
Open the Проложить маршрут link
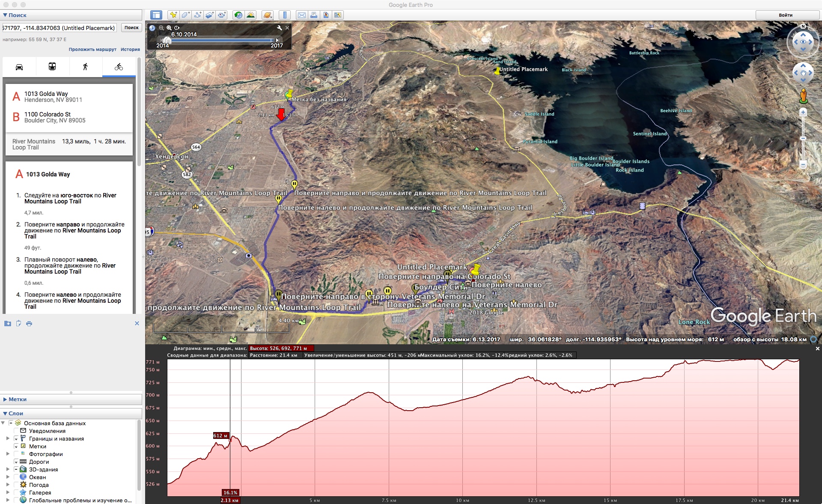[x=92, y=49]
